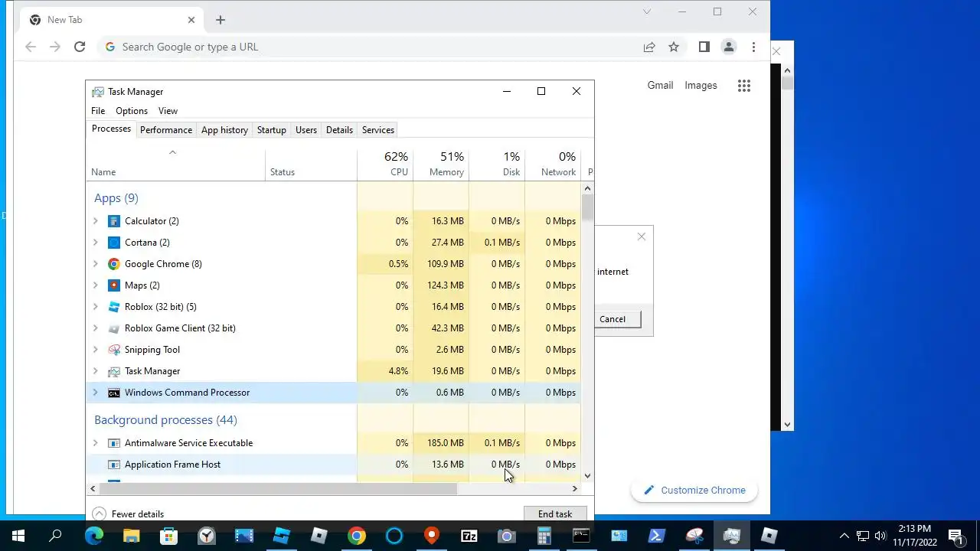Click the Calculator app icon in process list
Image resolution: width=980 pixels, height=551 pixels.
point(114,221)
